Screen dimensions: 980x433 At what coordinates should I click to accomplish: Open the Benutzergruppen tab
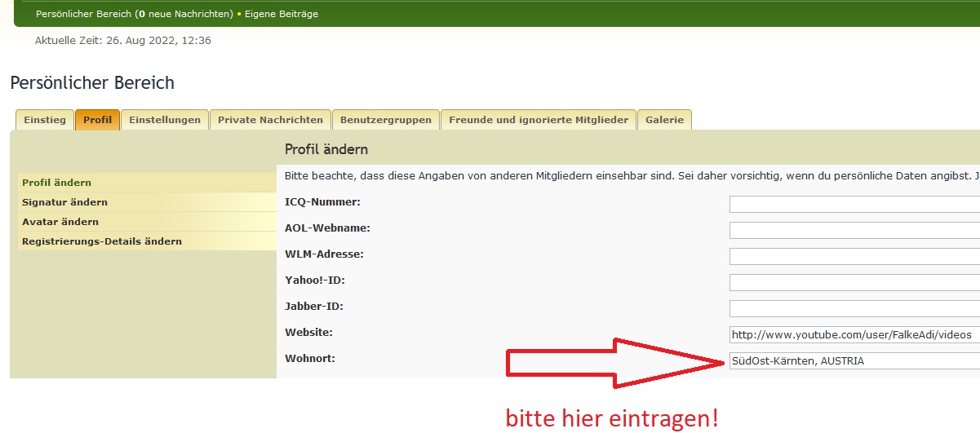(x=386, y=120)
